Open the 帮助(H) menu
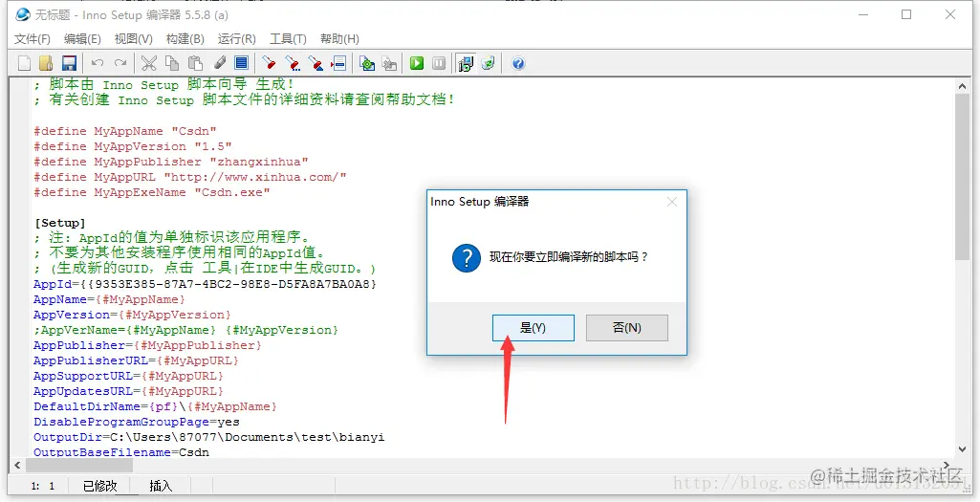The image size is (980, 502). [339, 39]
